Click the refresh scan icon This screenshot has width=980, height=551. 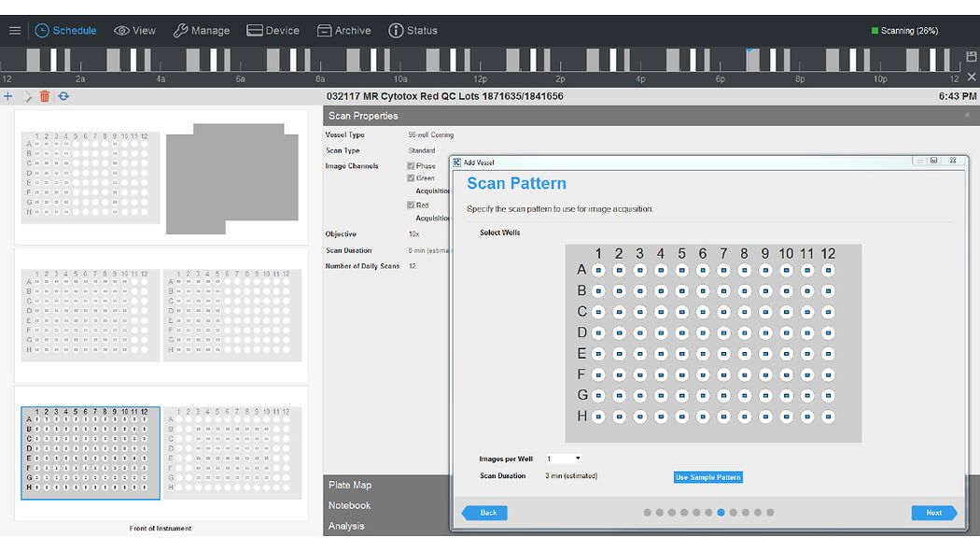[63, 96]
